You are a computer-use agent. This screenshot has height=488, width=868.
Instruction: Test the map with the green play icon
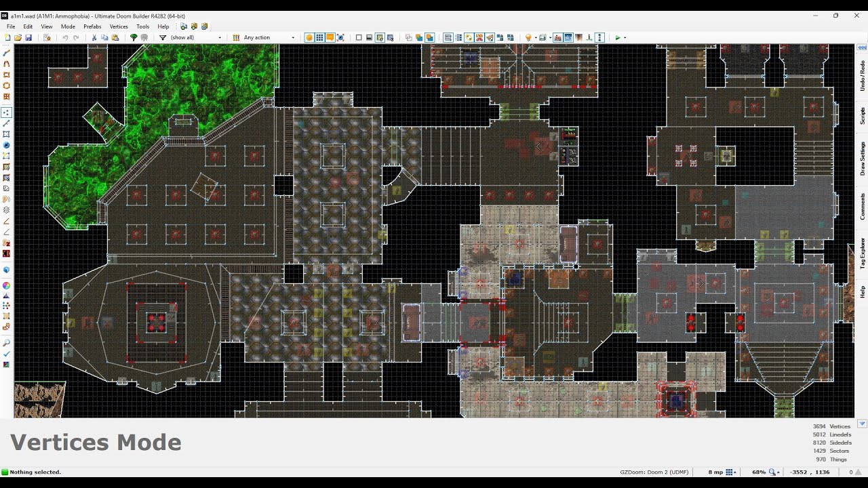618,37
